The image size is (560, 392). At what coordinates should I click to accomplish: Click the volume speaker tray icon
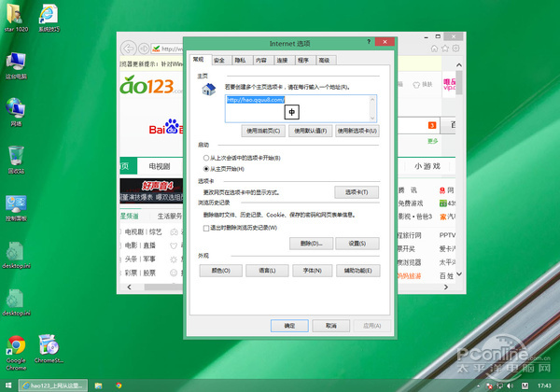(510, 385)
